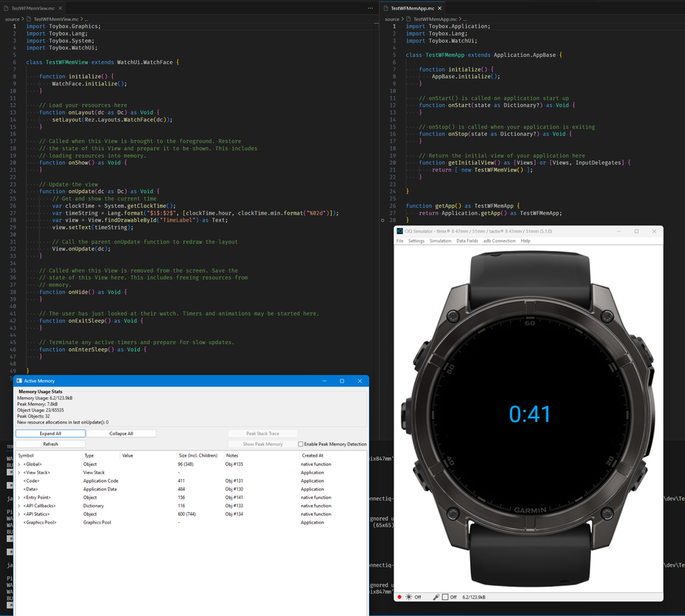Click the breakpoint circle beside line 28 in right editor

(383, 220)
